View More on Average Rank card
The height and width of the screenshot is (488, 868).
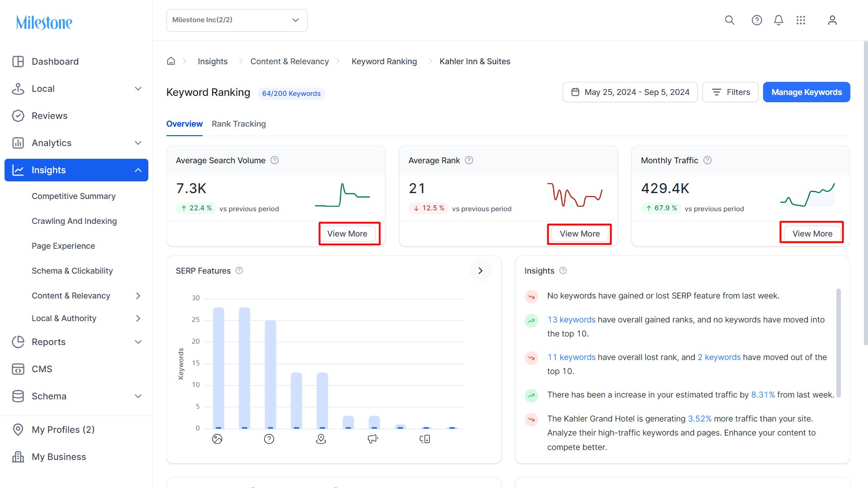pyautogui.click(x=580, y=234)
